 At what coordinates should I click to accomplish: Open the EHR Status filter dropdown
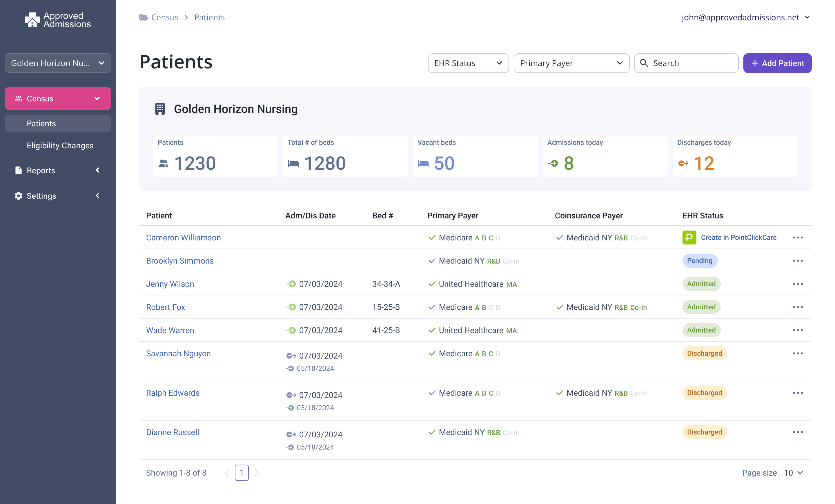[x=468, y=63]
